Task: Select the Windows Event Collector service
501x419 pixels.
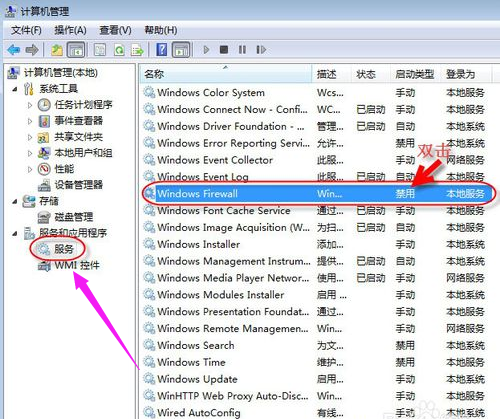Action: tap(315, 160)
